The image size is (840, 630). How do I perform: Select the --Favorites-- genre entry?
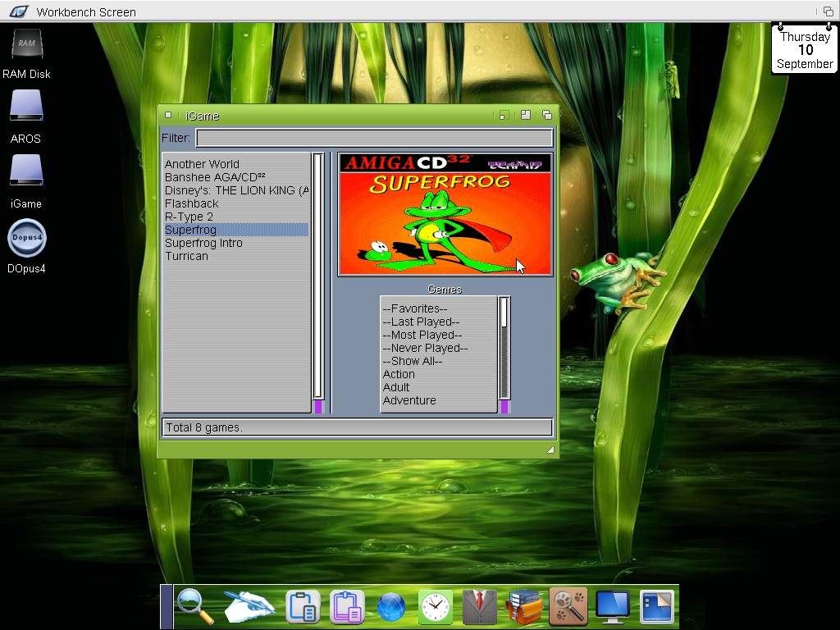[415, 308]
